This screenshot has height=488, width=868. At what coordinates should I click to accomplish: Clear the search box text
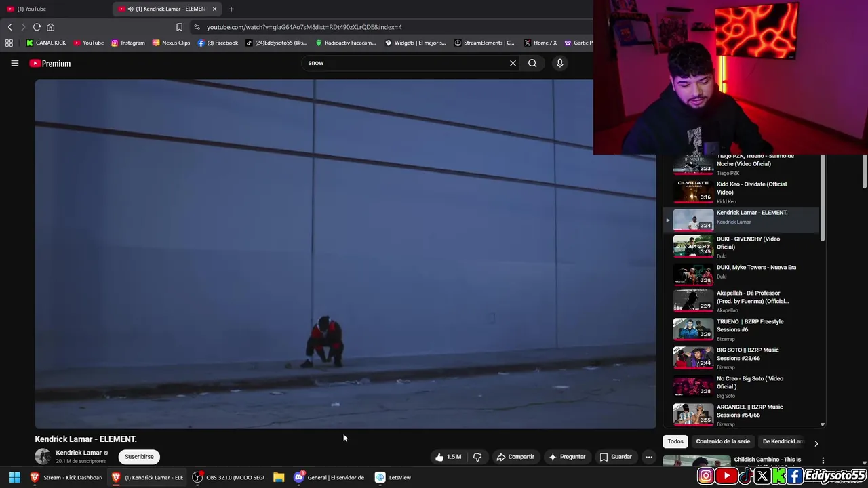click(x=513, y=63)
